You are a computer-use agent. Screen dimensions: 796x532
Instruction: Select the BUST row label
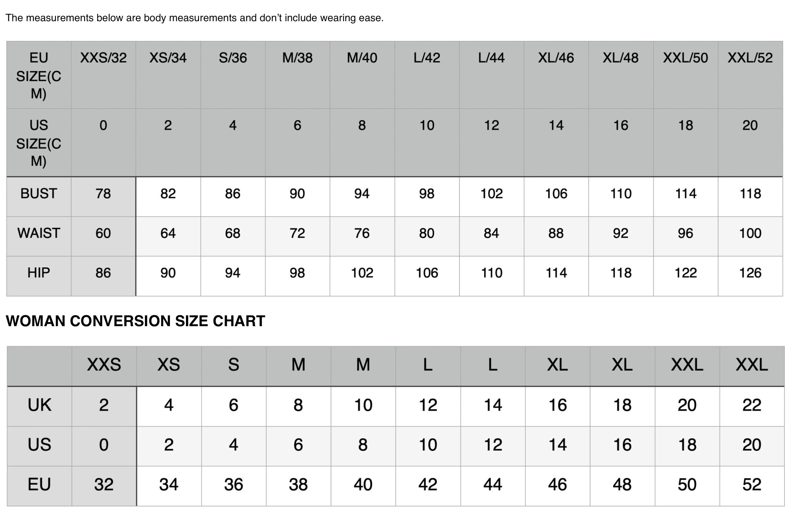39,194
